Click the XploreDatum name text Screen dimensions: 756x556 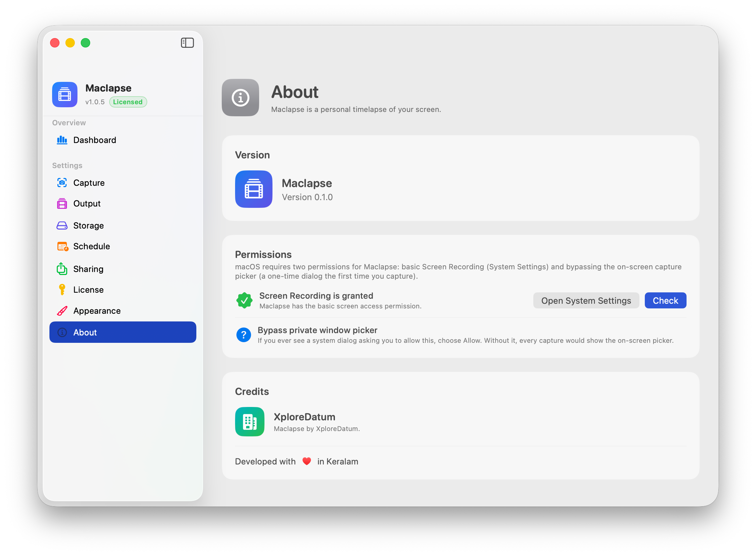click(304, 417)
